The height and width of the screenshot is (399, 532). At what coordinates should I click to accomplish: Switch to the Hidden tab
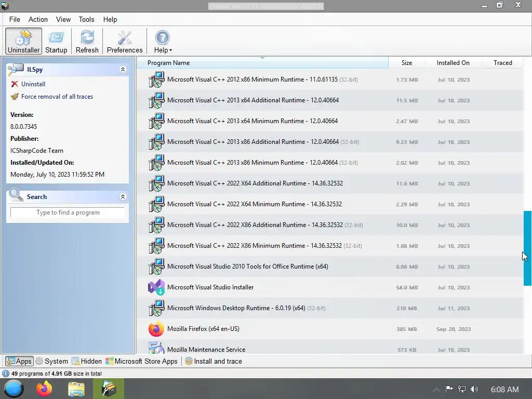coord(87,361)
